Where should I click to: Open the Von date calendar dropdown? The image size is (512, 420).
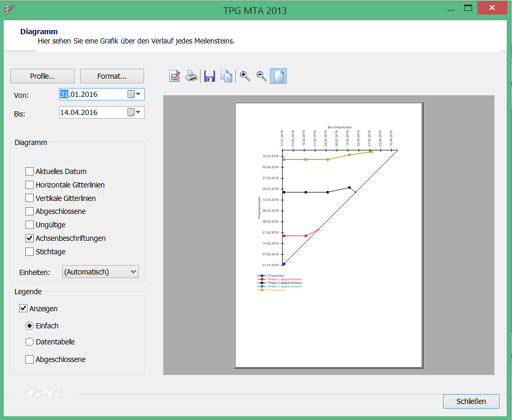pos(134,94)
